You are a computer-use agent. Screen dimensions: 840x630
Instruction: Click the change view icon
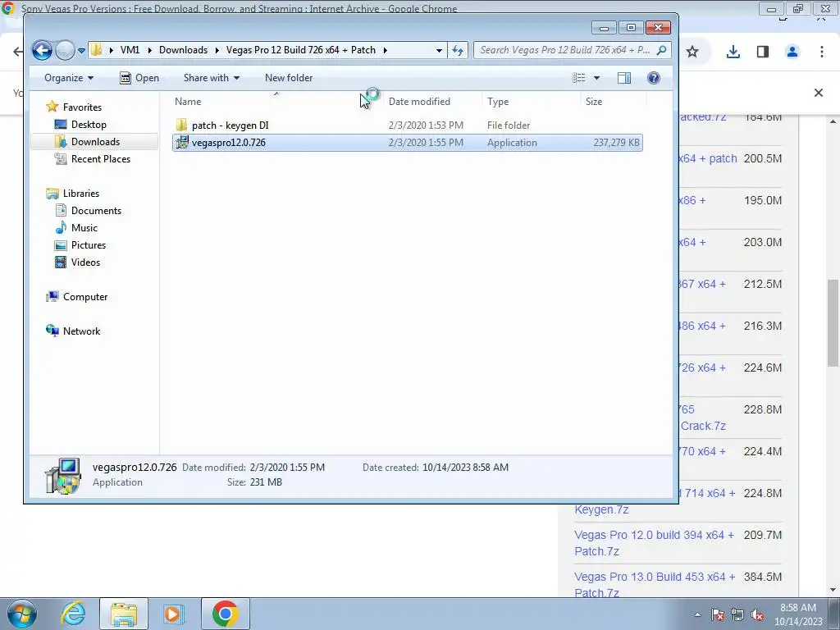(x=578, y=78)
